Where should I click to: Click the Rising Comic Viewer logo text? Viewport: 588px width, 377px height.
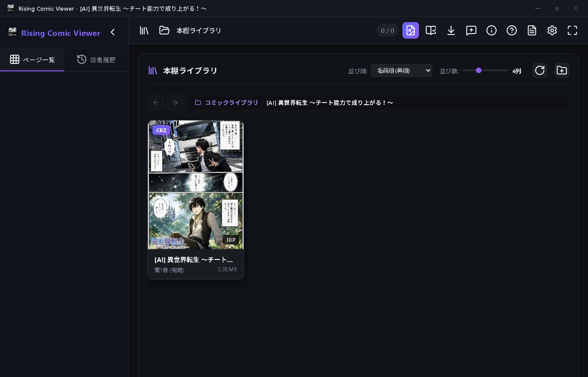(x=61, y=33)
